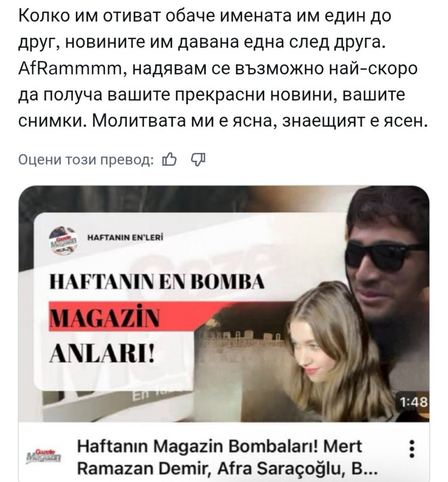Click the HAFTANIN EN BOMBA headline text
This screenshot has height=482, width=448.
pyautogui.click(x=157, y=281)
